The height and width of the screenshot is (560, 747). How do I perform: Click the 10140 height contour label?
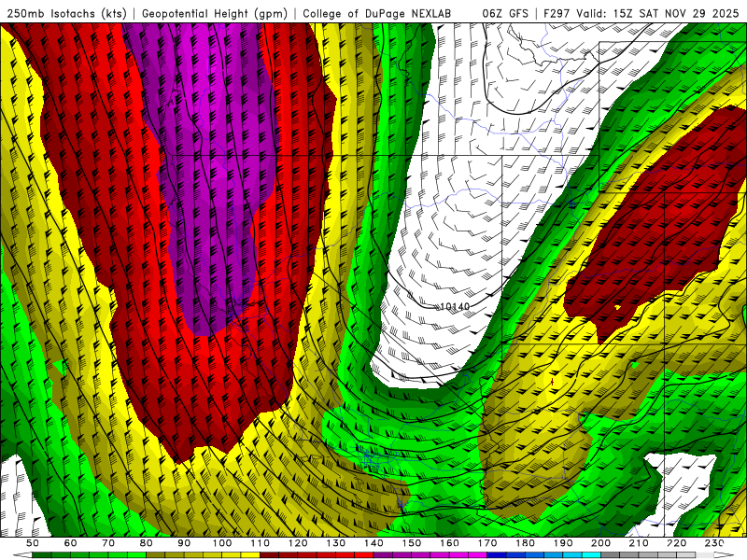click(x=455, y=307)
